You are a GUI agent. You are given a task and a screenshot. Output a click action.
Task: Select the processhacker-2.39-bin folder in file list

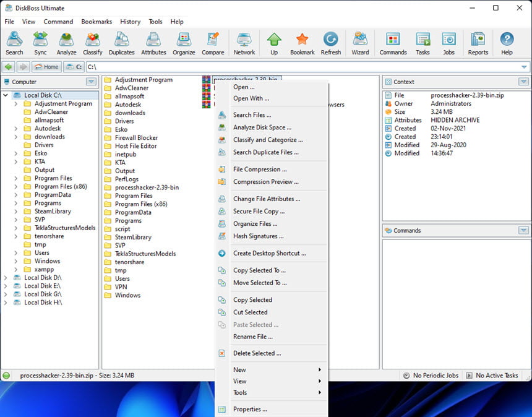(147, 187)
